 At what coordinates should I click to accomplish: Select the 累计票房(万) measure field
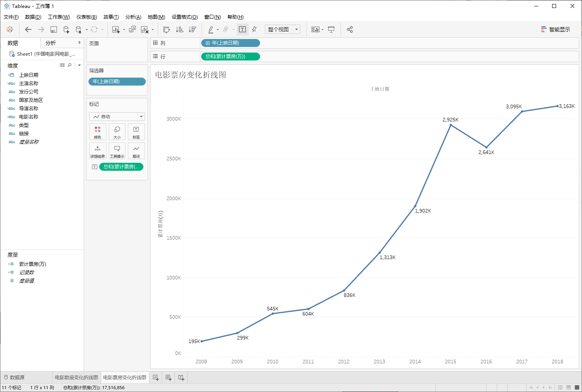point(32,264)
